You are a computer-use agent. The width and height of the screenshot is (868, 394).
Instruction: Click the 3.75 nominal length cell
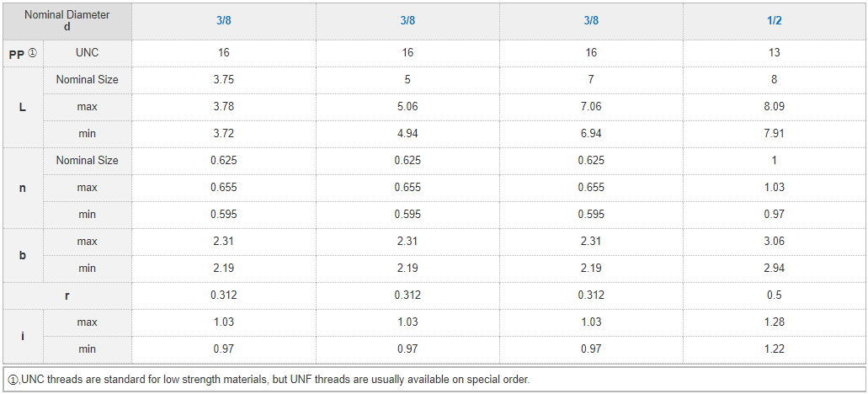224,80
